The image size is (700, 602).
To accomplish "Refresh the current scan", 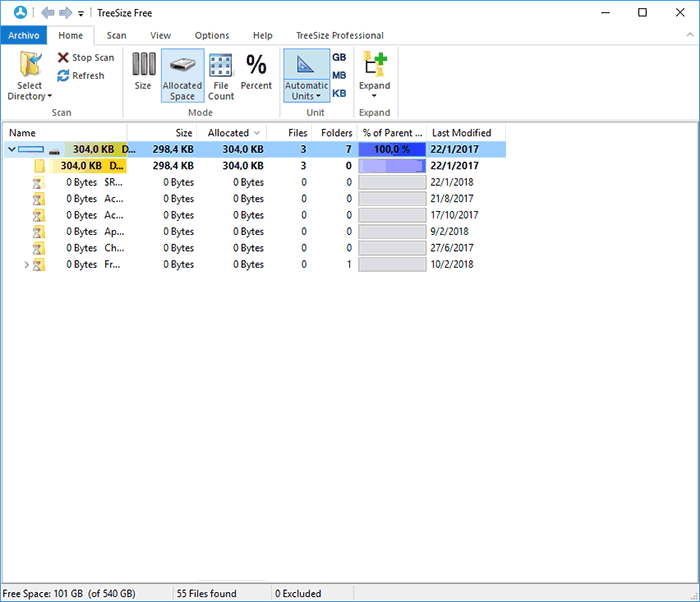I will pos(81,75).
